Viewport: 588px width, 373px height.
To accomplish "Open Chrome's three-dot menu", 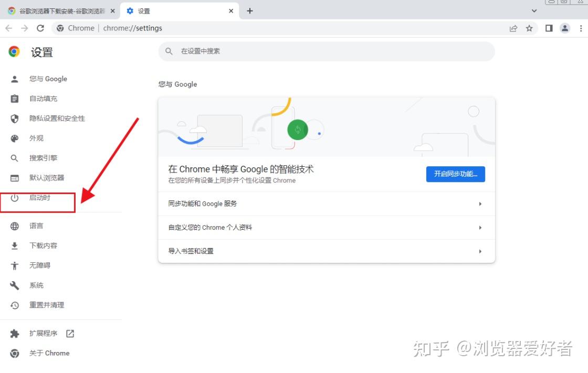I will click(581, 28).
